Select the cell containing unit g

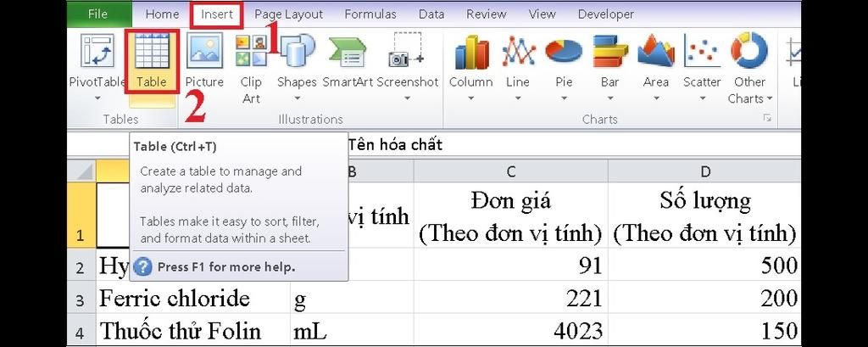352,297
